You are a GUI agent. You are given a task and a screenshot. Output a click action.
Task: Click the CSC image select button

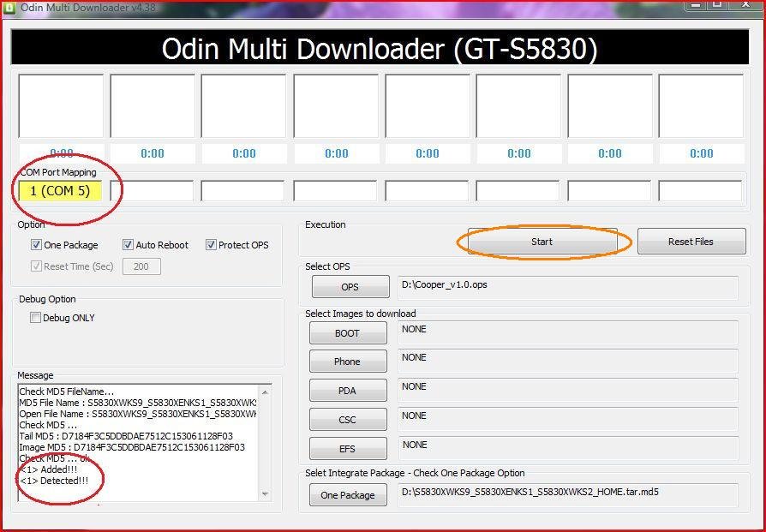coord(347,420)
